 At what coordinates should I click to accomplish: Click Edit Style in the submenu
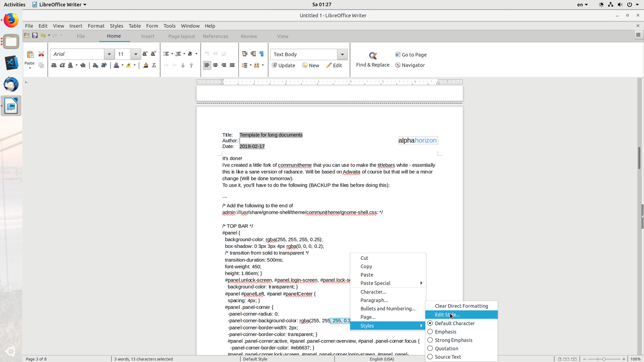(x=447, y=315)
